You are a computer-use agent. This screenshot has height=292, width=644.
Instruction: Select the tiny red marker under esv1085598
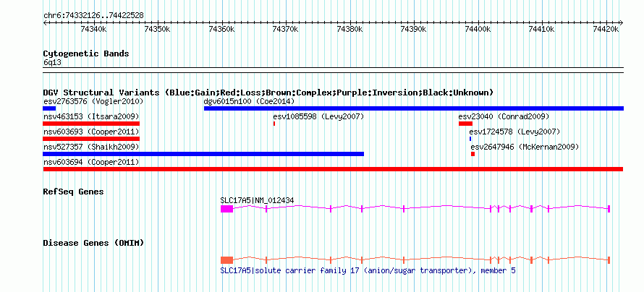click(274, 124)
